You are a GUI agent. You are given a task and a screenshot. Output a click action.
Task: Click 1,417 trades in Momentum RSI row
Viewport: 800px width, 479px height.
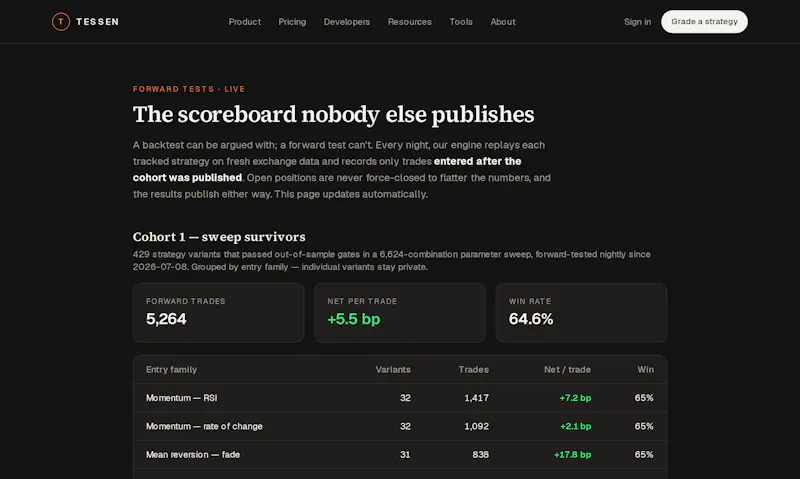click(477, 398)
